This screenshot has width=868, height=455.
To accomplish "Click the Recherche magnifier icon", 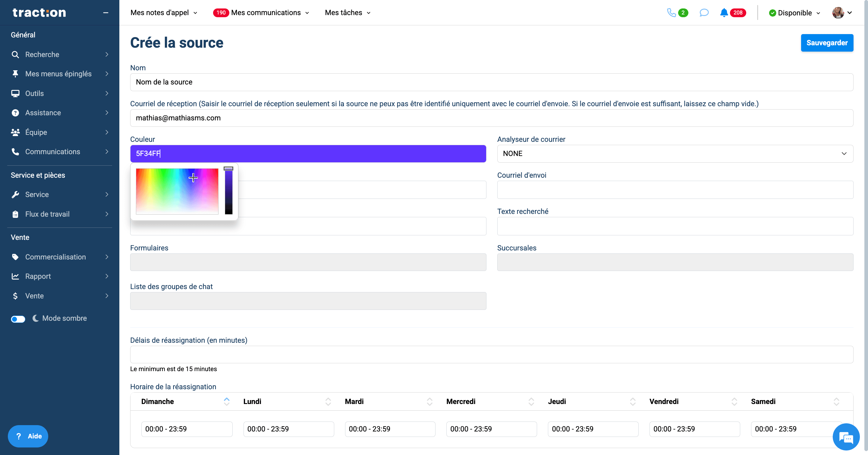I will tap(15, 54).
